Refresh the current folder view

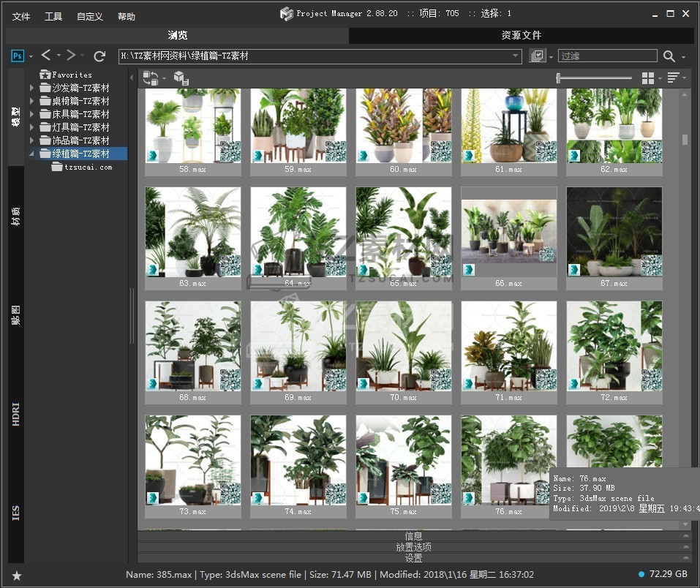click(100, 56)
